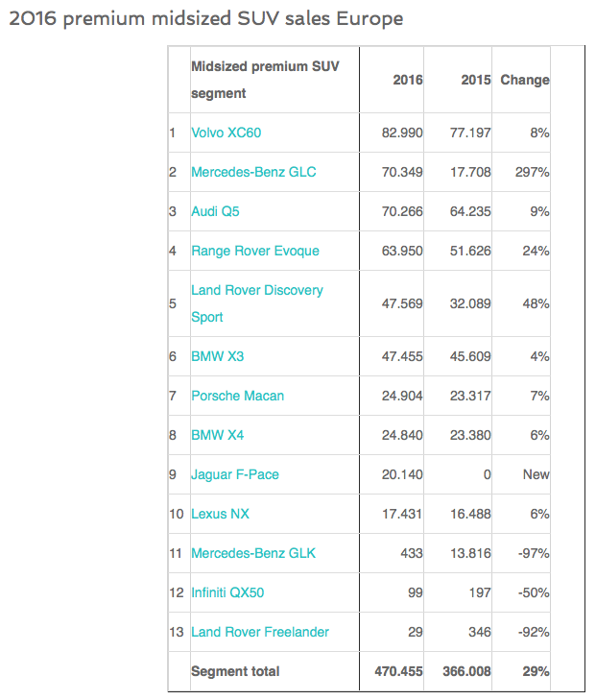
Task: Open the Range Rover Evoque link
Action: pos(255,251)
